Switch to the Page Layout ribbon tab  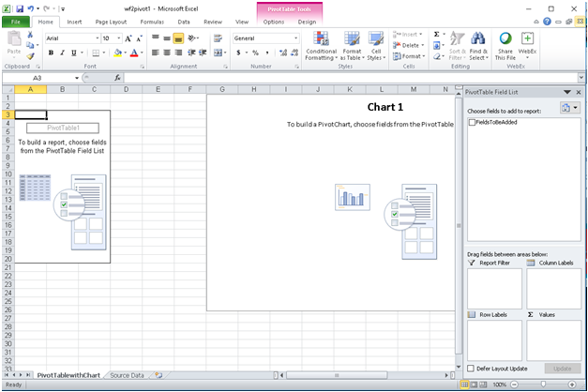111,21
